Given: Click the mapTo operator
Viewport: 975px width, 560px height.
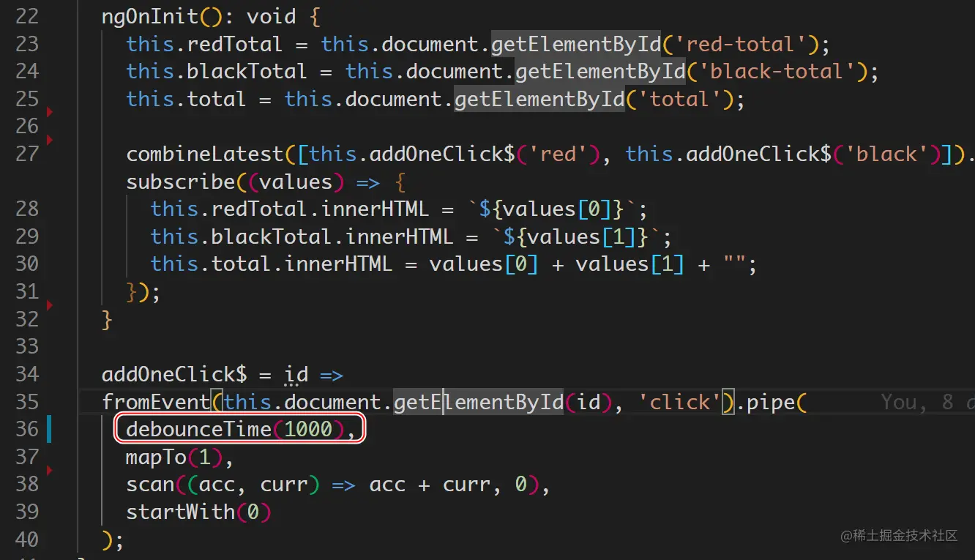Looking at the screenshot, I should 156,458.
